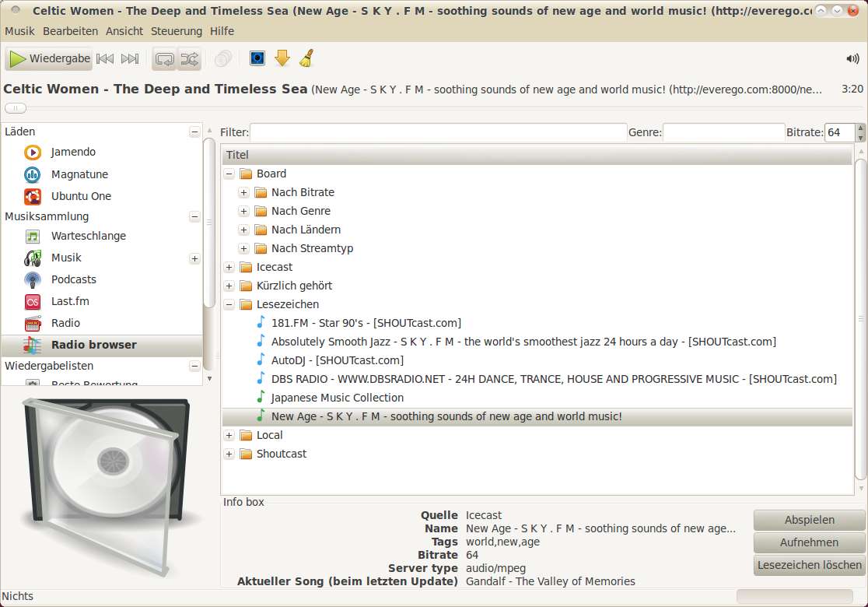Viewport: 868px width, 607px height.
Task: Toggle repeat mode
Action: tap(164, 58)
